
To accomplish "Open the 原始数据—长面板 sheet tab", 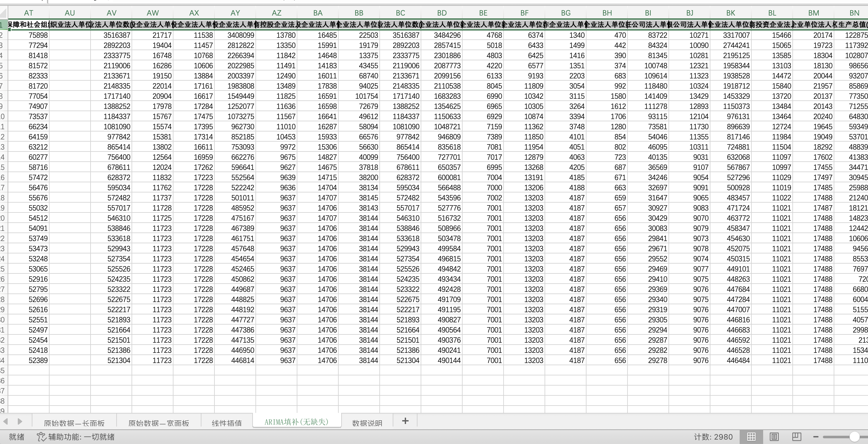I will click(74, 423).
